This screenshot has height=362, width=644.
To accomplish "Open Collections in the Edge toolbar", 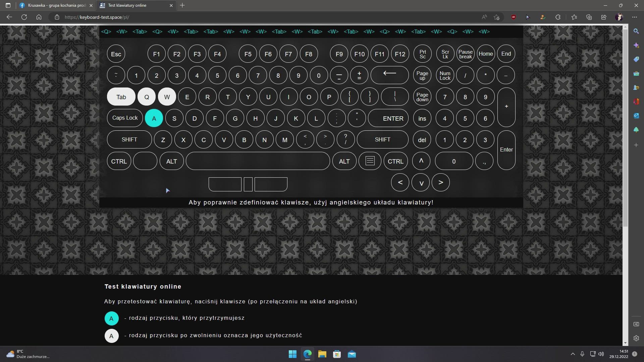I will pos(589,17).
